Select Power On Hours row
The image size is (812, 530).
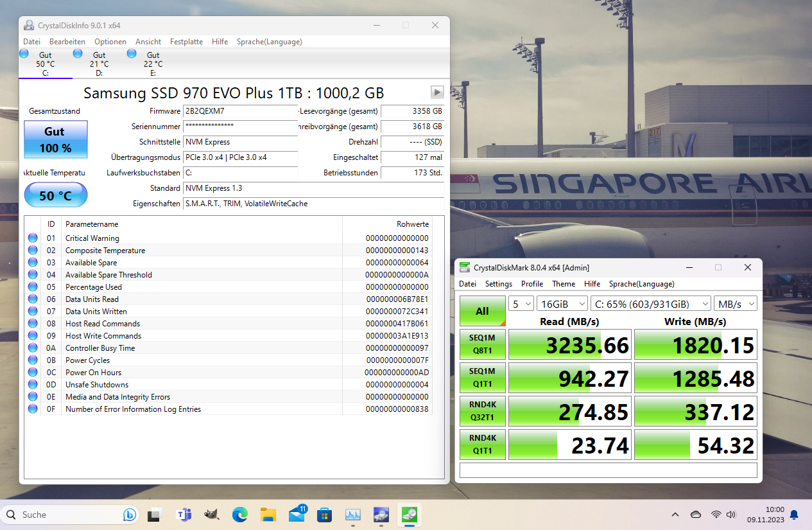(229, 373)
